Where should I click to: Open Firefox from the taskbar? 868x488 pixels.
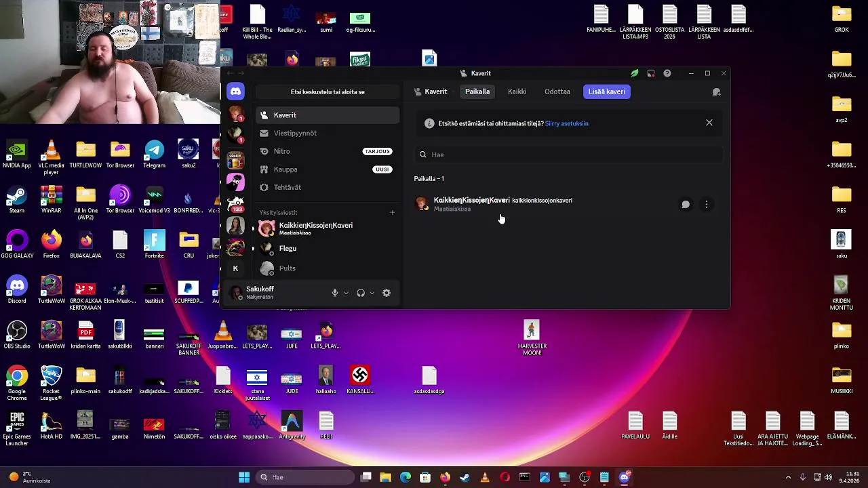coord(445,477)
